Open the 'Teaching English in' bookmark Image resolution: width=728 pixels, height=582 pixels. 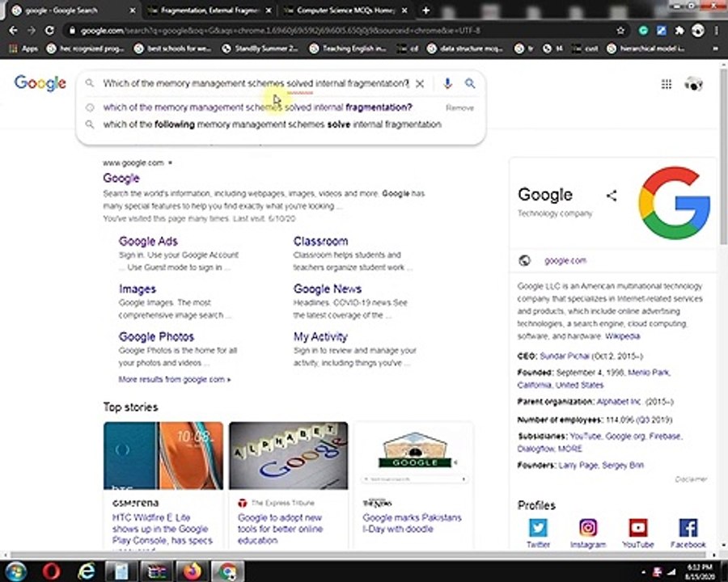click(x=348, y=48)
